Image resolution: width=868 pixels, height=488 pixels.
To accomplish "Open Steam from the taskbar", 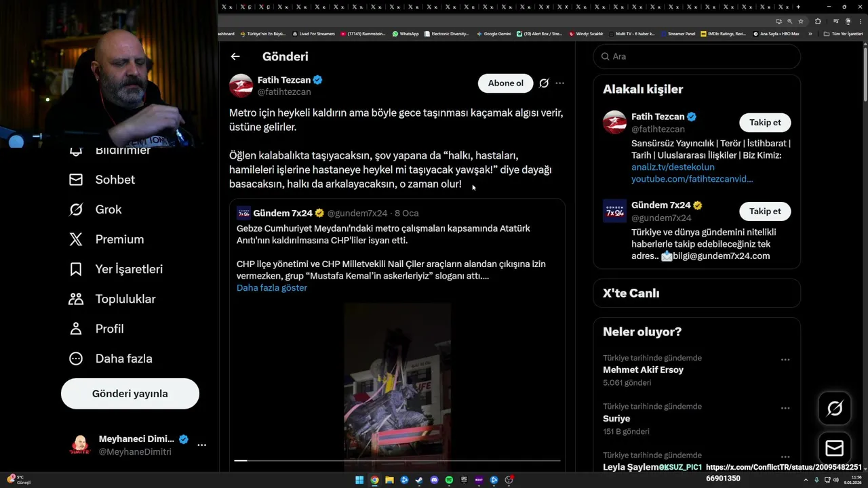I will (419, 480).
